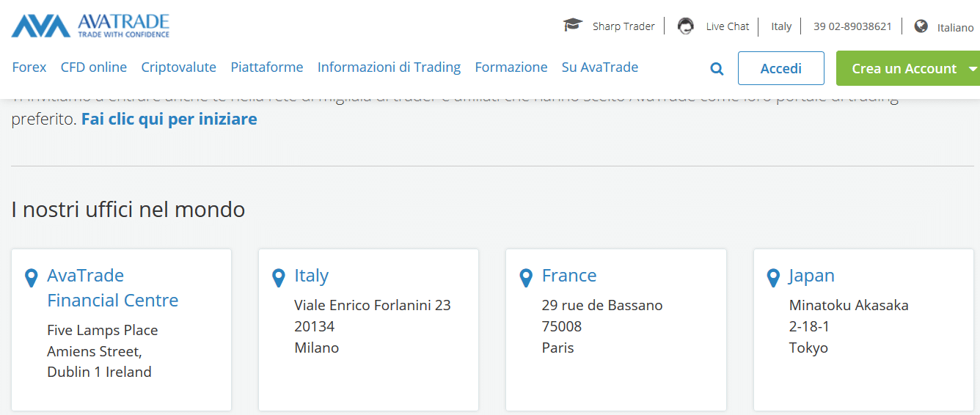Screen dimensions: 980x415
Task: Click the I nostri uffici nel mondo heading
Action: 128,210
